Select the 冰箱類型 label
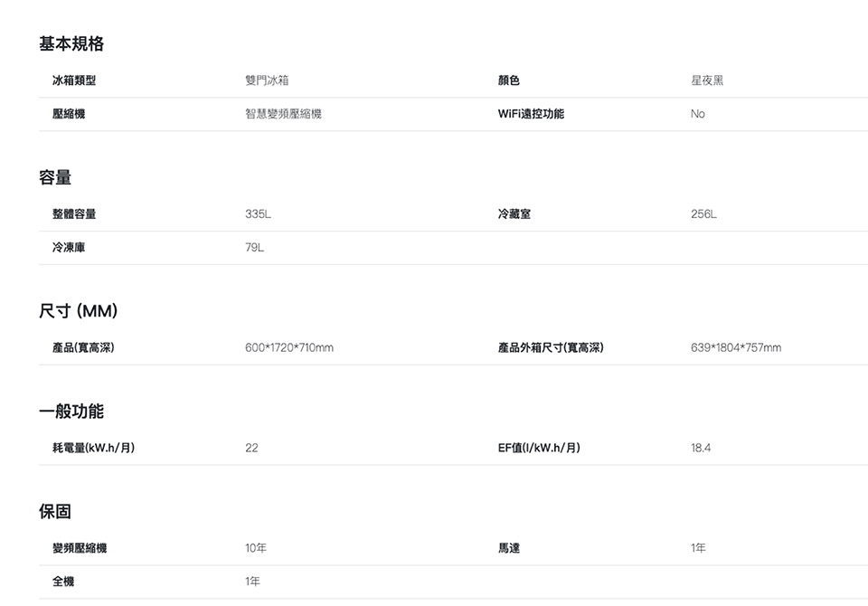The height and width of the screenshot is (606, 868). [74, 81]
